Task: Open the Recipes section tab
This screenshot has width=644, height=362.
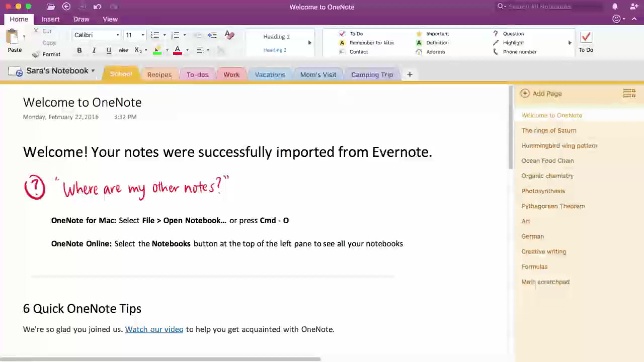Action: [159, 74]
